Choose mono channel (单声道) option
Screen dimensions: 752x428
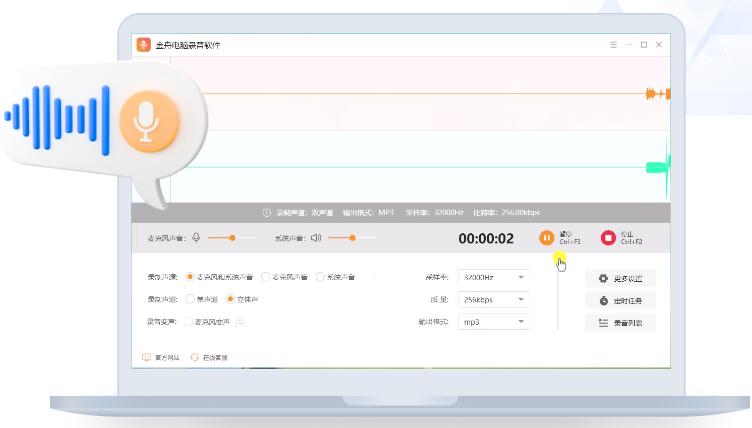[190, 299]
